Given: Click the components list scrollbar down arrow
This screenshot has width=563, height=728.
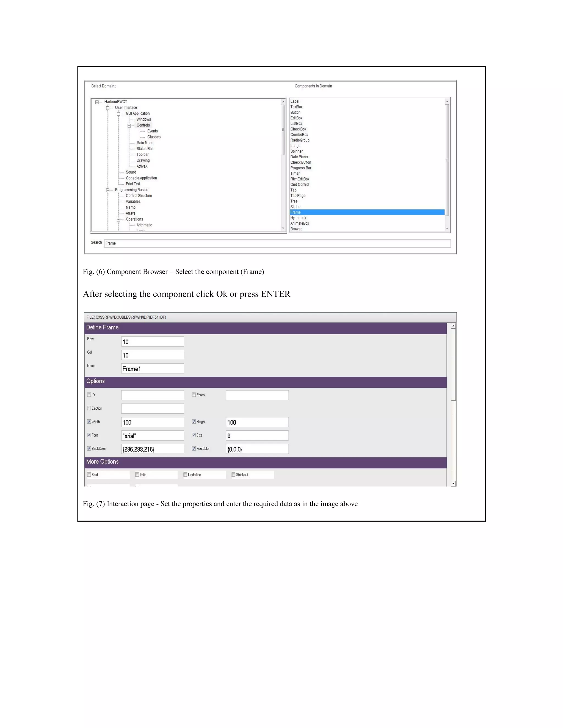Looking at the screenshot, I should pyautogui.click(x=447, y=229).
